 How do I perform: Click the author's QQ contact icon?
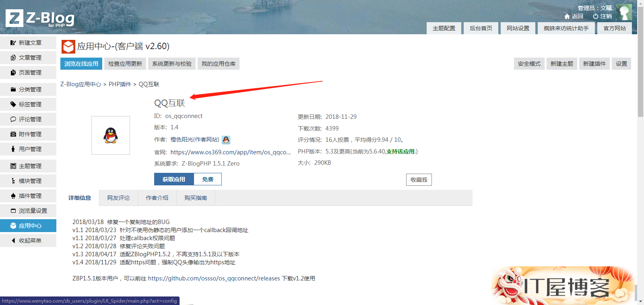click(226, 140)
